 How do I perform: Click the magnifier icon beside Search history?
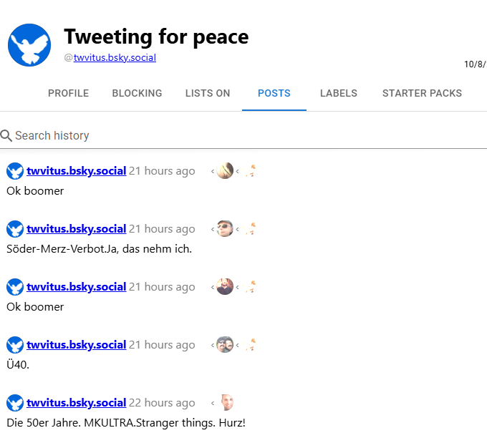[6, 135]
